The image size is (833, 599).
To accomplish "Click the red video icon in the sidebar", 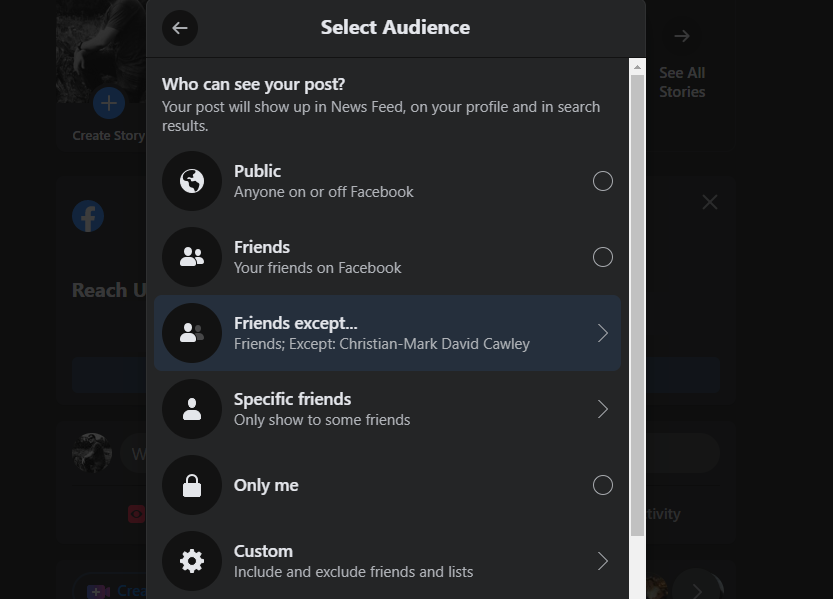I will 138,513.
